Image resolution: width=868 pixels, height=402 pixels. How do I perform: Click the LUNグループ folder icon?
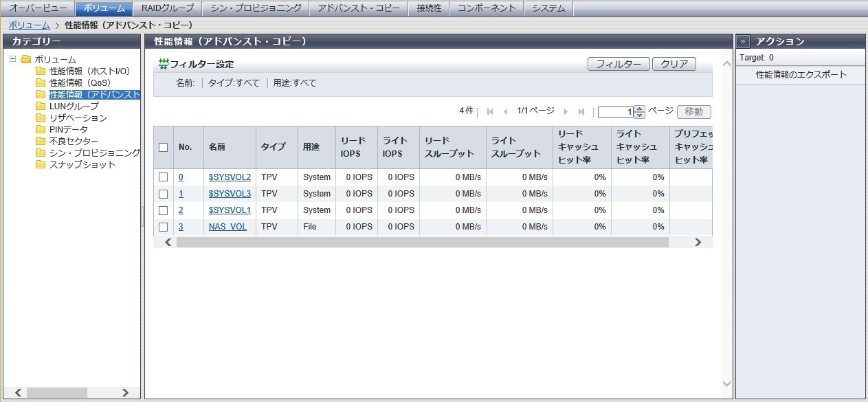coord(41,107)
